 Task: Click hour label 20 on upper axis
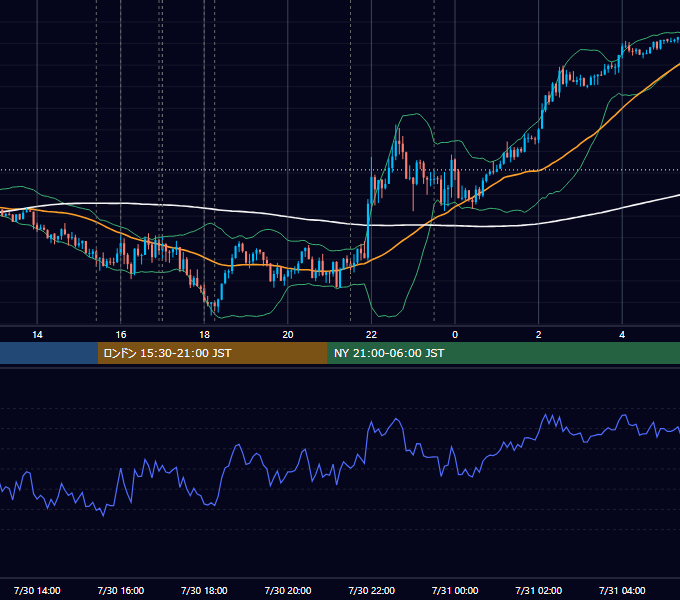[x=288, y=335]
